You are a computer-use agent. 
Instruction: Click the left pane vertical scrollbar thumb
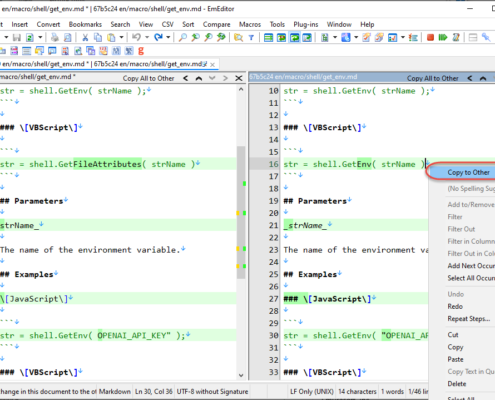click(x=241, y=212)
